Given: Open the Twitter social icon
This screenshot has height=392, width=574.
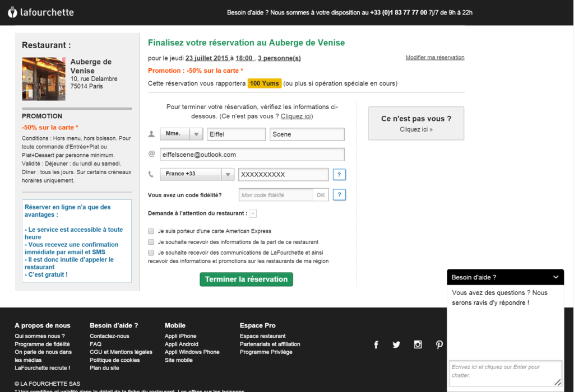Looking at the screenshot, I should (x=396, y=344).
